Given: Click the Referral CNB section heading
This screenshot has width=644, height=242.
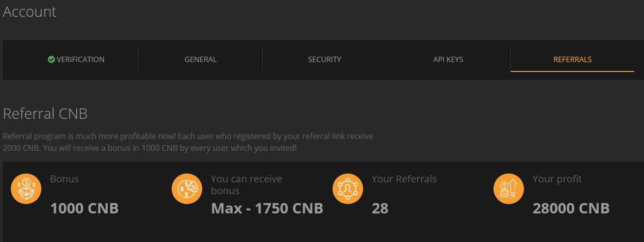Looking at the screenshot, I should click(45, 114).
